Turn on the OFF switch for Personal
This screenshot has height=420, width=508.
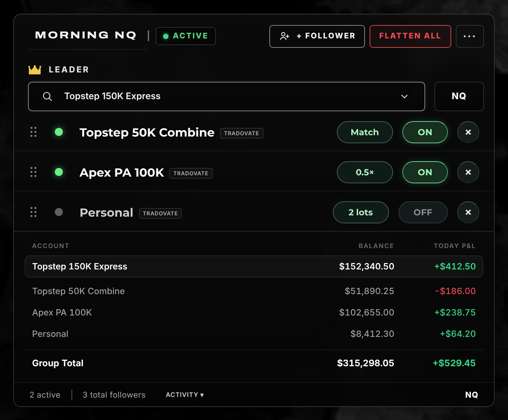pos(423,212)
